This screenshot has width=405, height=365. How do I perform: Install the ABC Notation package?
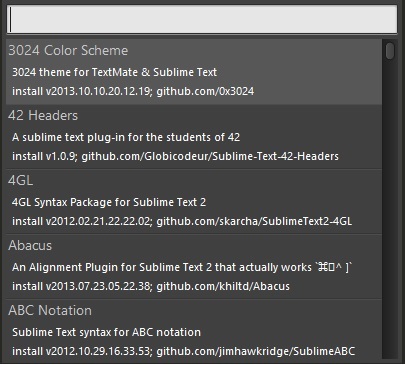point(194,330)
